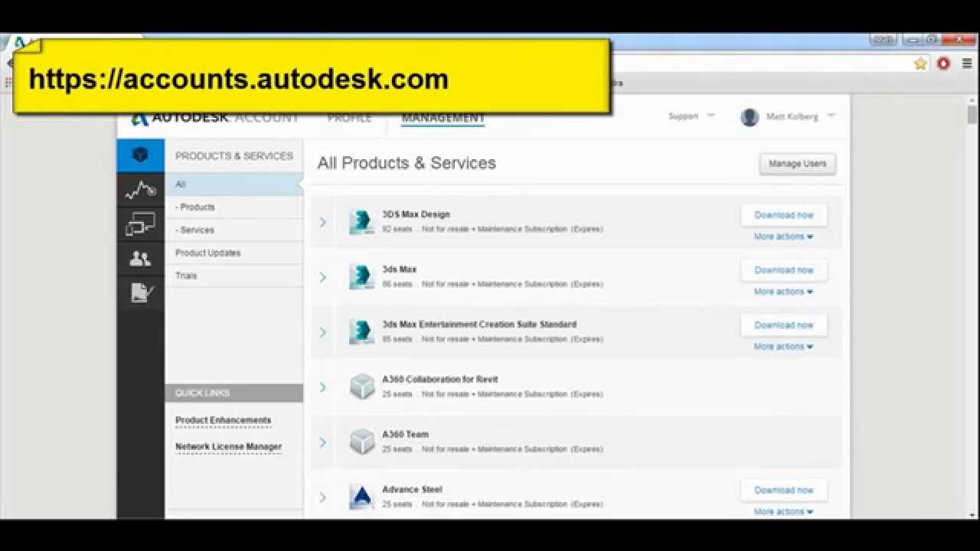This screenshot has width=980, height=551.
Task: Click the A360 Team product name
Action: point(405,435)
